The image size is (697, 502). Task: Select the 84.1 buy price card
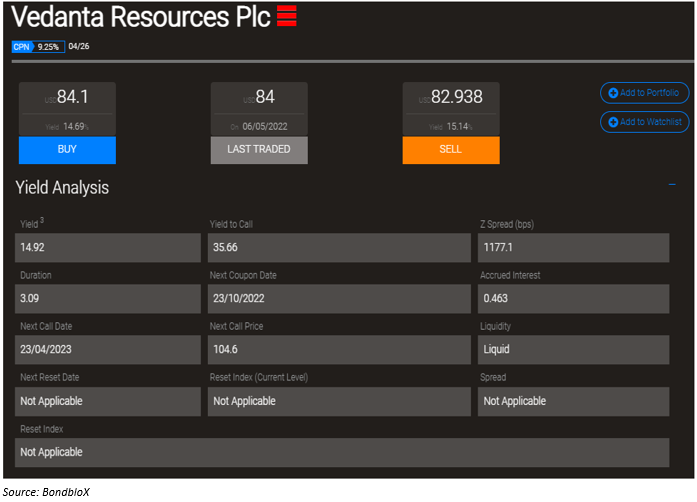pos(67,109)
